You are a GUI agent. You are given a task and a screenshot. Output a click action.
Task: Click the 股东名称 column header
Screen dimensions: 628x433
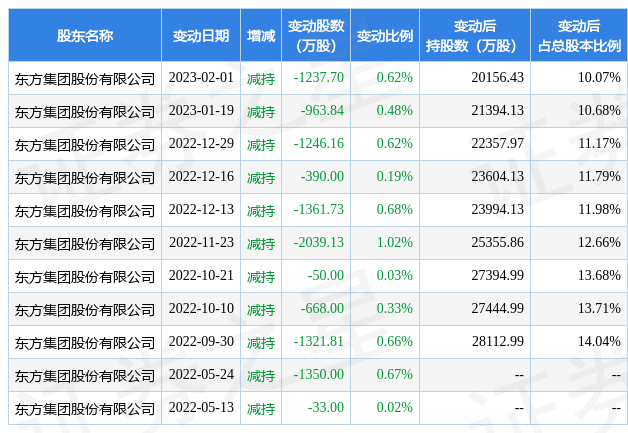tap(85, 36)
